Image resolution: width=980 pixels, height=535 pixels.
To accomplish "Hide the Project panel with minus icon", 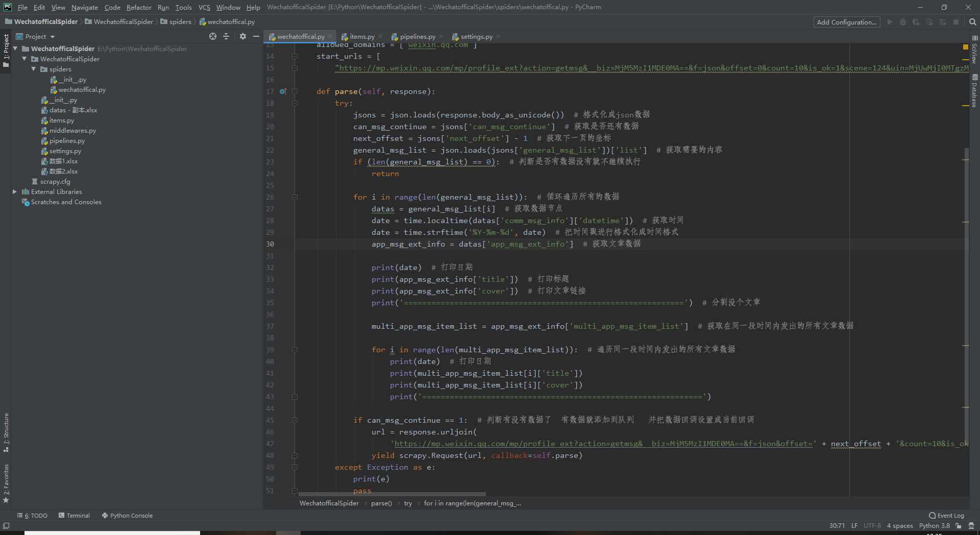I will tap(256, 36).
